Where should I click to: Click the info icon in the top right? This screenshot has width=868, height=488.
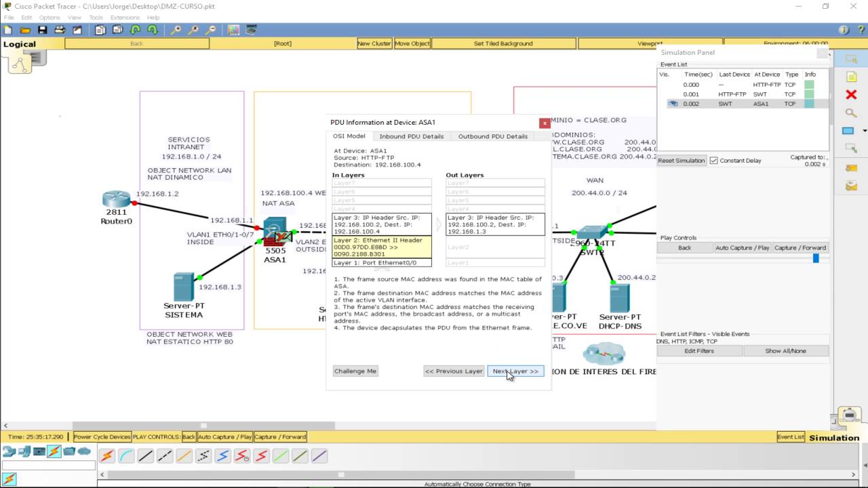click(x=844, y=30)
